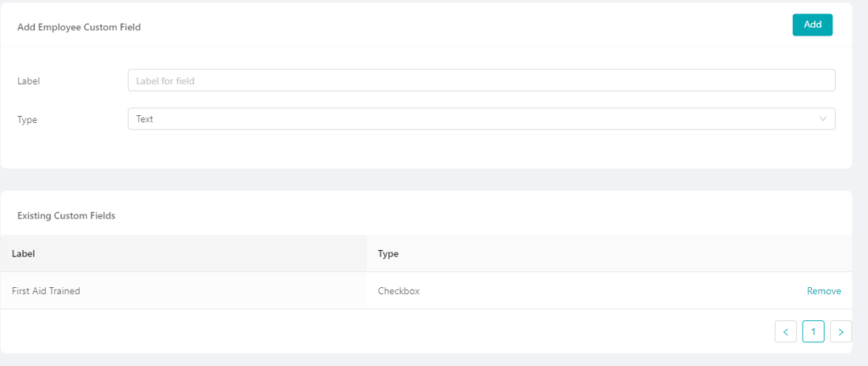Screen dimensions: 868x366
Task: Go to the next page arrow
Action: 841,332
